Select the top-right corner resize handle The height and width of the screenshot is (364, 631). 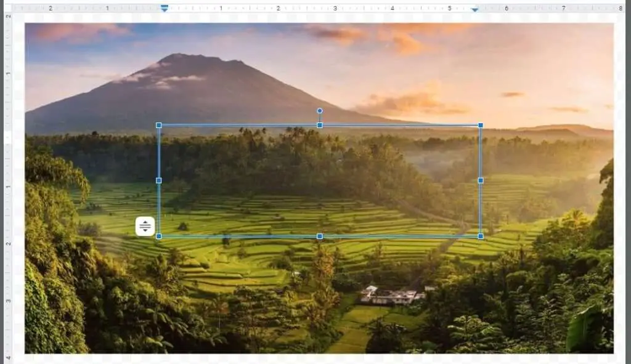point(481,126)
